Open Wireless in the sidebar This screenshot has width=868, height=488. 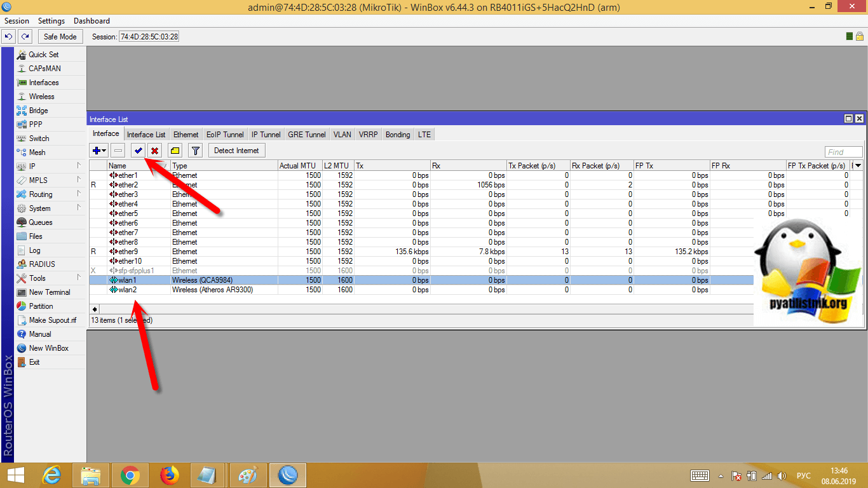click(x=41, y=97)
